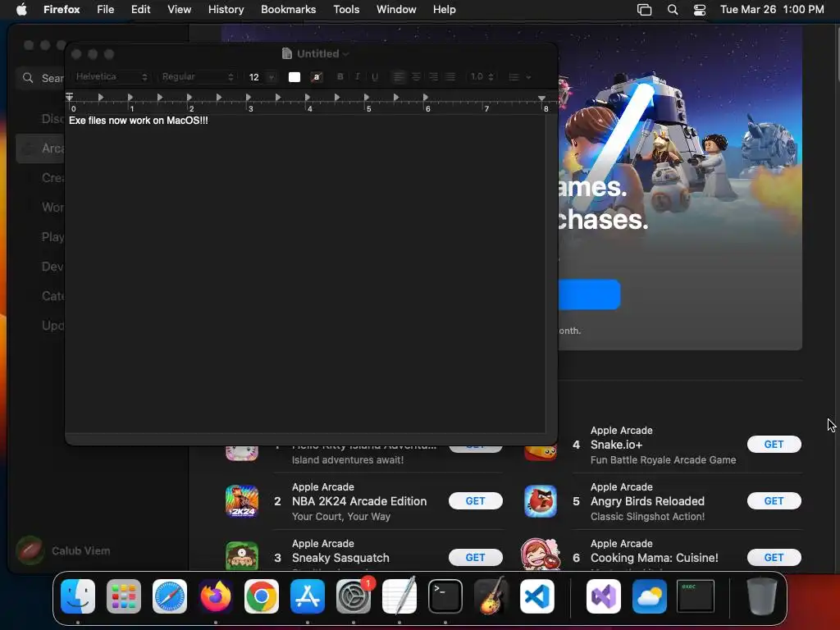This screenshot has height=630, width=840.
Task: Open the View menu
Action: point(179,10)
